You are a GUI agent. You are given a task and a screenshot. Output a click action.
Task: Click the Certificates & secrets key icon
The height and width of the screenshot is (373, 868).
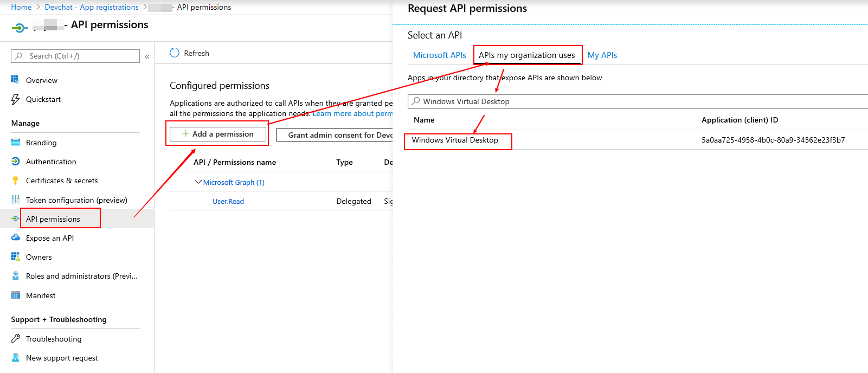click(15, 181)
